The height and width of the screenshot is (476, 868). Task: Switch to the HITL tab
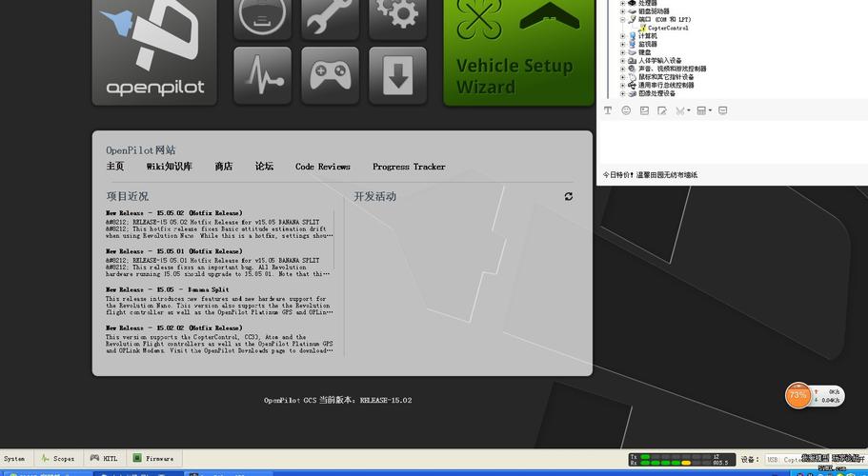click(104, 458)
